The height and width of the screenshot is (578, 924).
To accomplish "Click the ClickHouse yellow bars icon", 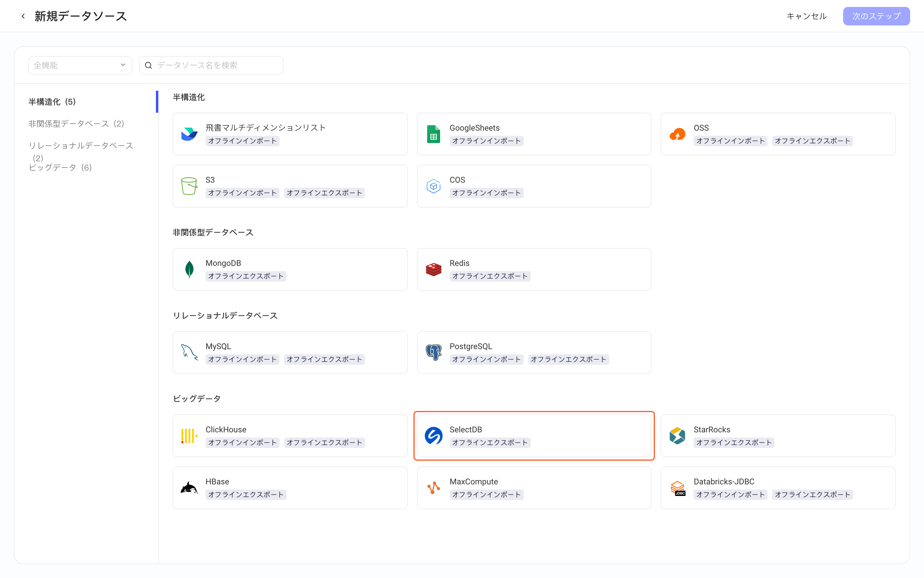I will coord(189,436).
